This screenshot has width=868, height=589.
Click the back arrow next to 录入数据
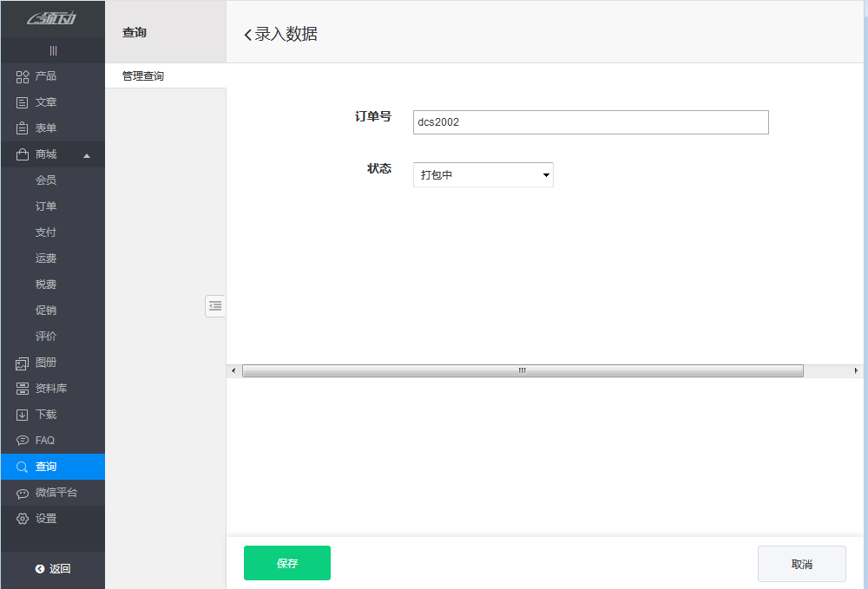247,33
